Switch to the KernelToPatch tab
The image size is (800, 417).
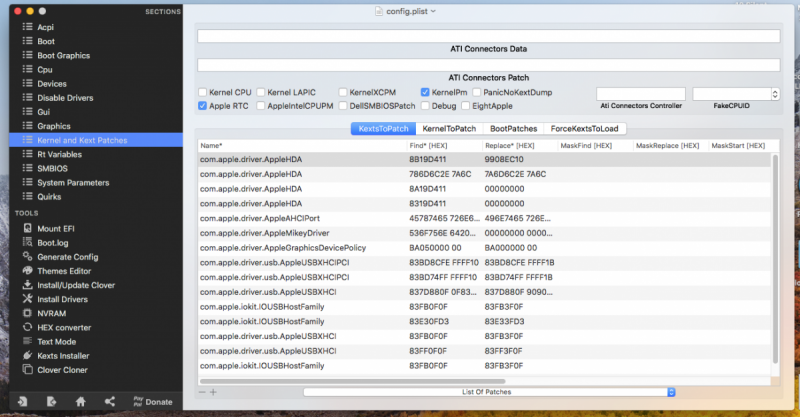pos(449,129)
